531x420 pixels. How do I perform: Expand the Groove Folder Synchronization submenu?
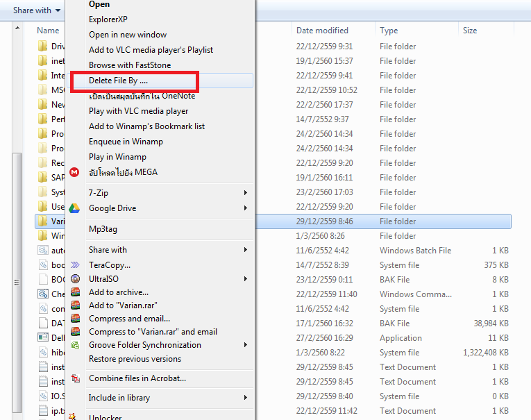[x=246, y=345]
